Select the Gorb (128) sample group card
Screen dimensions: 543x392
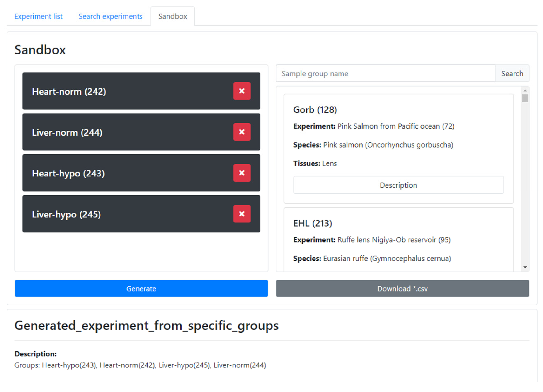point(315,110)
